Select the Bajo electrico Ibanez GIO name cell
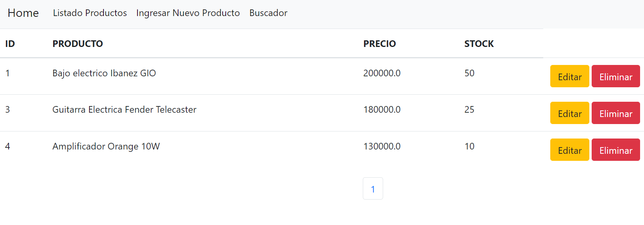 click(104, 73)
